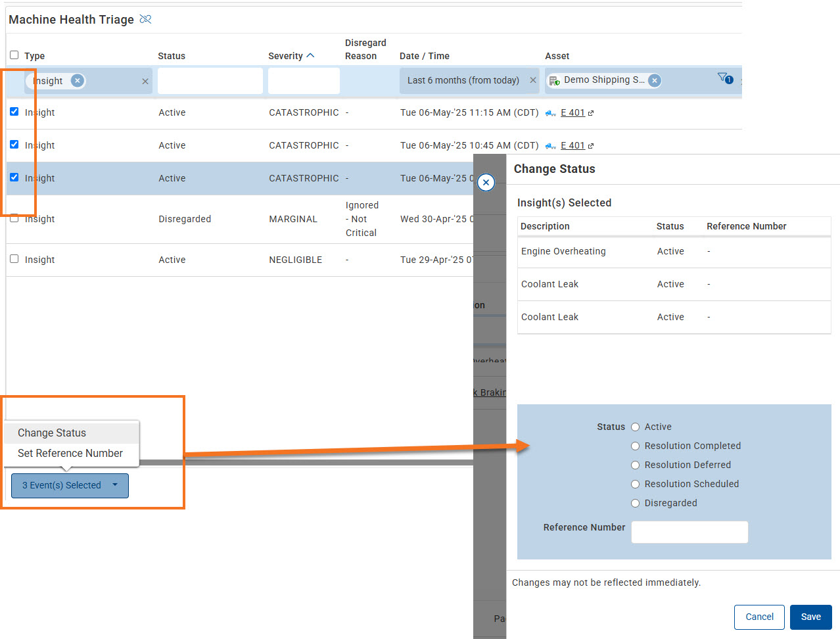Select the Resolution Deferred radio option
Viewport: 840px width, 639px height.
click(635, 465)
